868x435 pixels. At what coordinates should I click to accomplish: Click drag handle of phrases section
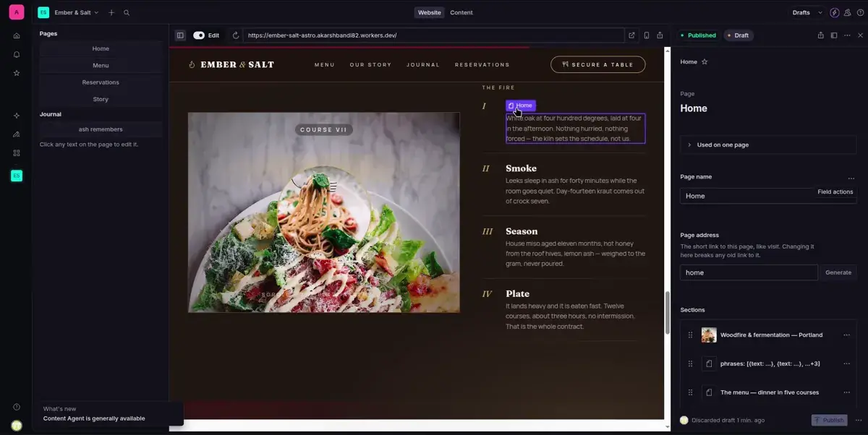(690, 363)
